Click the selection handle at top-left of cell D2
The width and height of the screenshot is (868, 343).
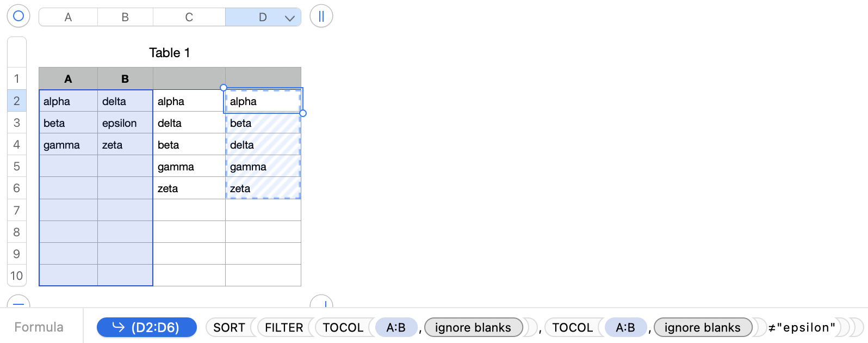coord(224,88)
